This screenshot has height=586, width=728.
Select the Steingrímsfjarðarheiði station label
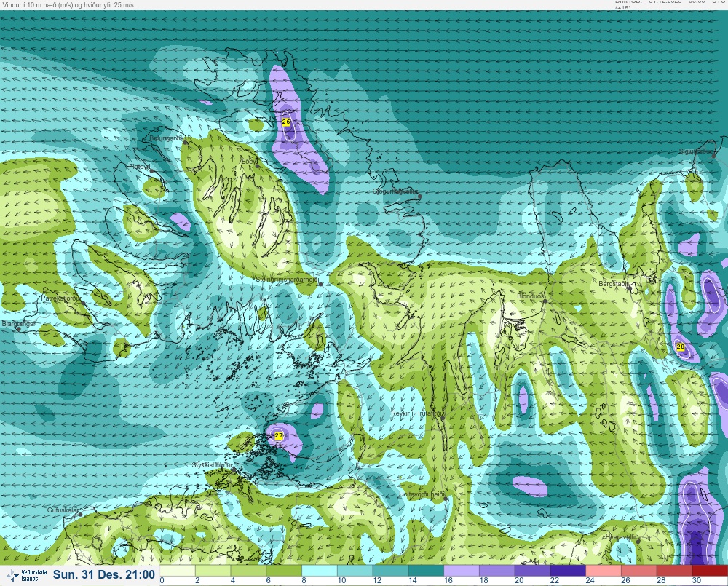288,279
